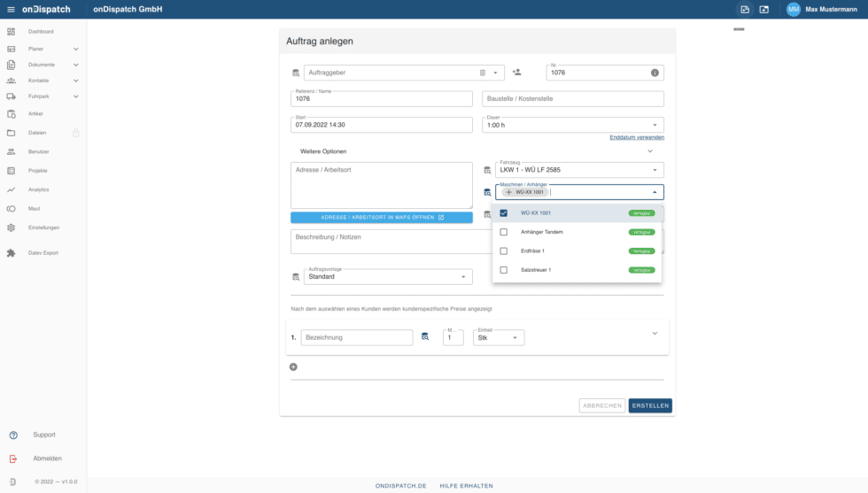Click the add new customer icon
This screenshot has height=493, width=868.
(x=516, y=73)
